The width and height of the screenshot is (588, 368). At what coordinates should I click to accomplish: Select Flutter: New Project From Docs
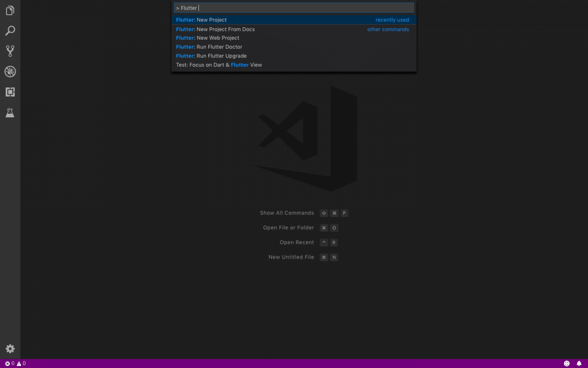tap(294, 29)
